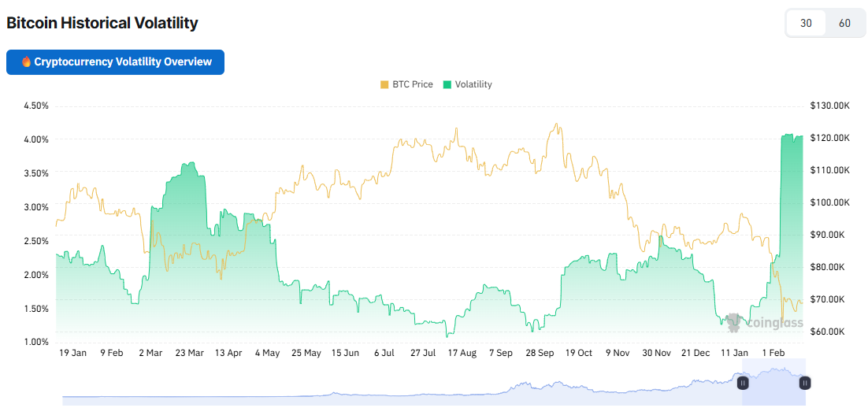Click the 17 Aug date axis label
The height and width of the screenshot is (419, 868).
tap(462, 353)
